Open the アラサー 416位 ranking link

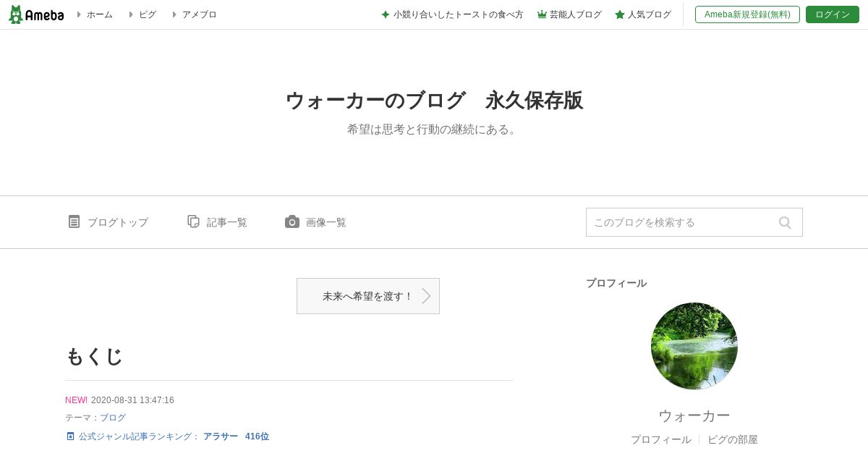236,436
